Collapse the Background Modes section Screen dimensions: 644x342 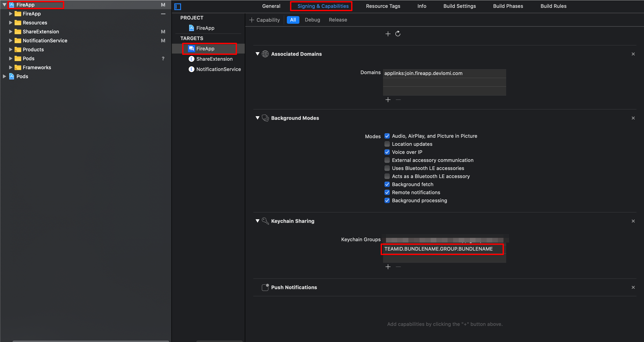click(x=257, y=118)
